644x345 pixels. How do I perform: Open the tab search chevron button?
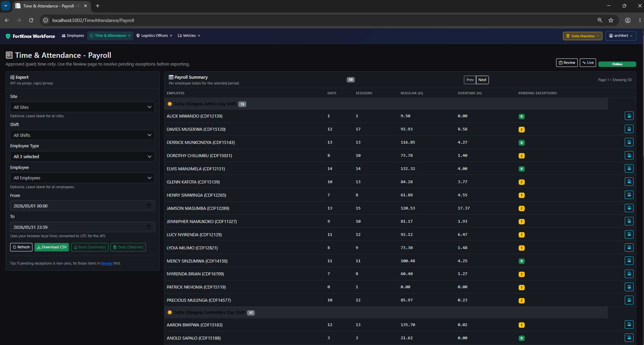(x=6, y=6)
